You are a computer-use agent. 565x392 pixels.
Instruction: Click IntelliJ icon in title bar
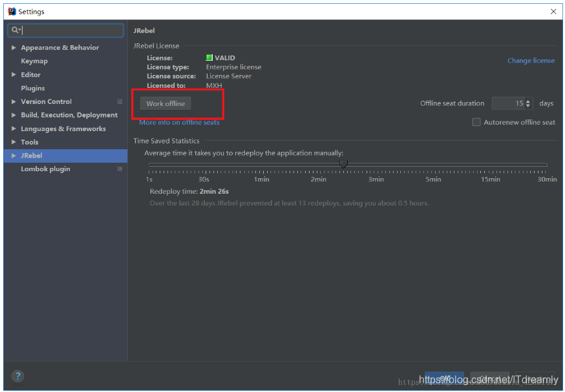pyautogui.click(x=12, y=12)
